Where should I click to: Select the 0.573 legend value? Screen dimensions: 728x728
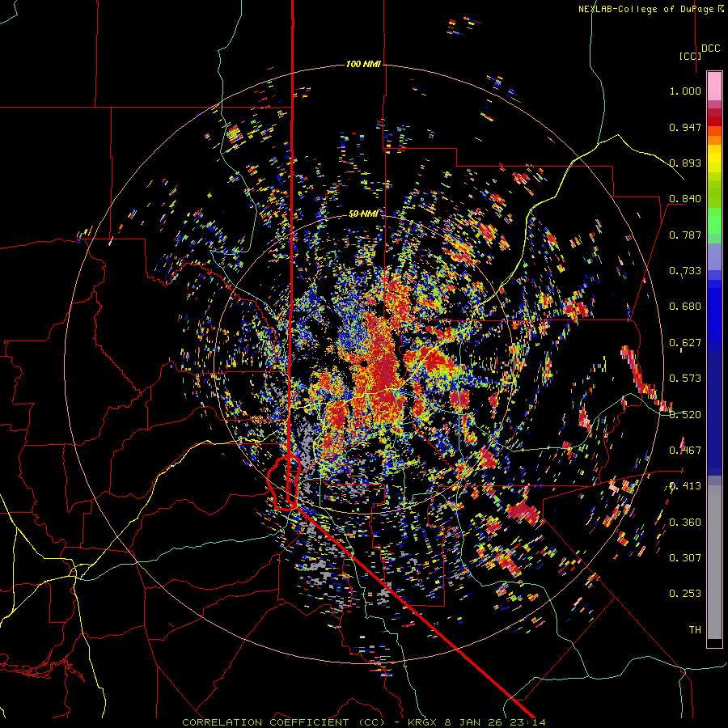point(685,379)
